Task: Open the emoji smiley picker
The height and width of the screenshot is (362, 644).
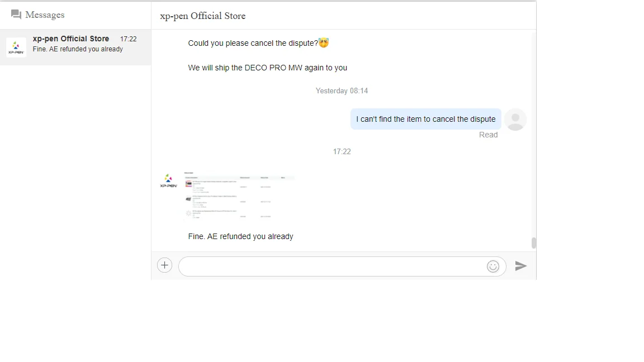Action: pos(493,266)
